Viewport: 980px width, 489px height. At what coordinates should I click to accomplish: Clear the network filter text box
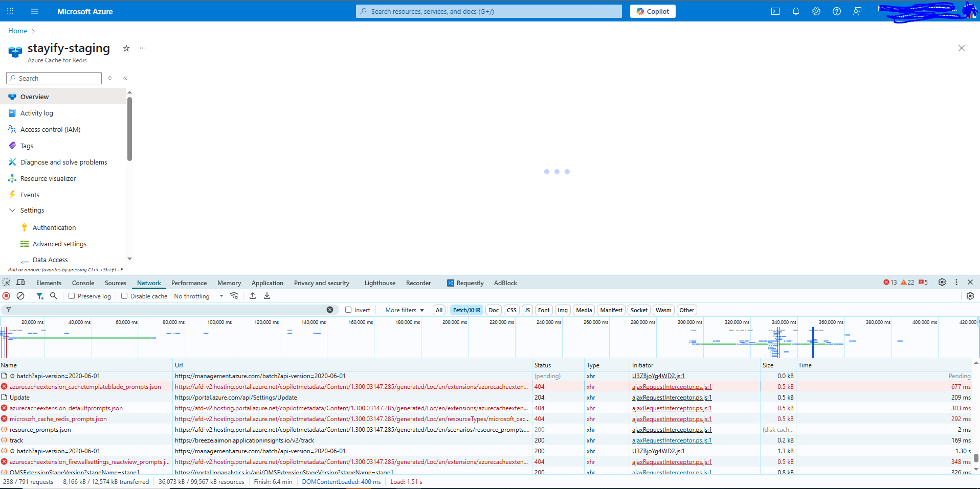330,310
